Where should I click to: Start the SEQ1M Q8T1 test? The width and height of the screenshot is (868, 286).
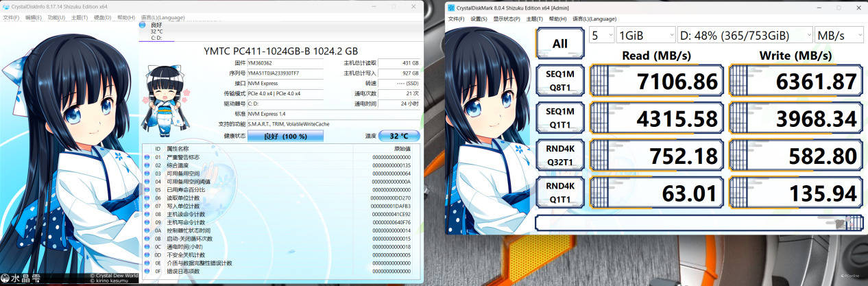point(559,82)
